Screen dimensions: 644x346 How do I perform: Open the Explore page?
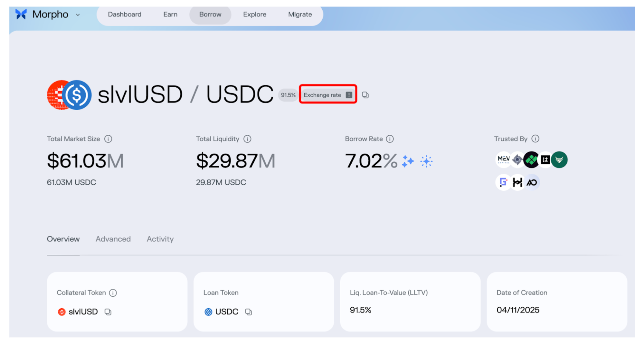pos(254,14)
